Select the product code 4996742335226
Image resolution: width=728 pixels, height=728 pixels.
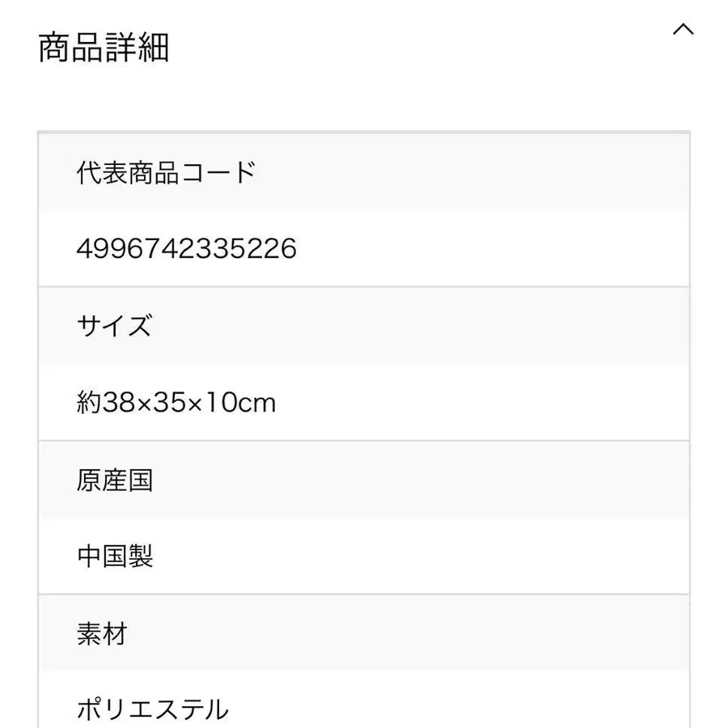tap(186, 248)
